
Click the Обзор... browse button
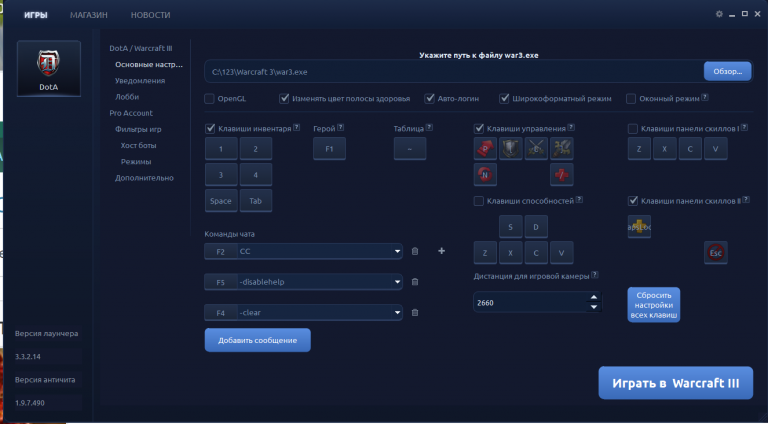(x=727, y=71)
